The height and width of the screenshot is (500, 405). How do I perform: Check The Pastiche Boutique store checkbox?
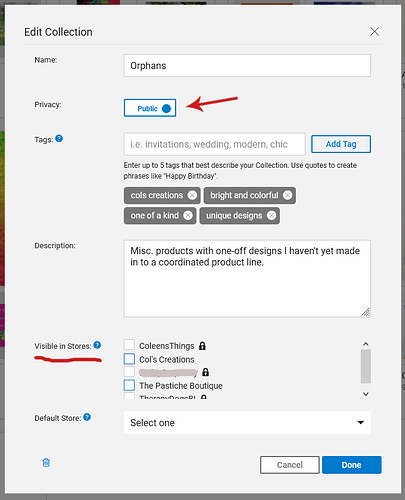tap(129, 385)
